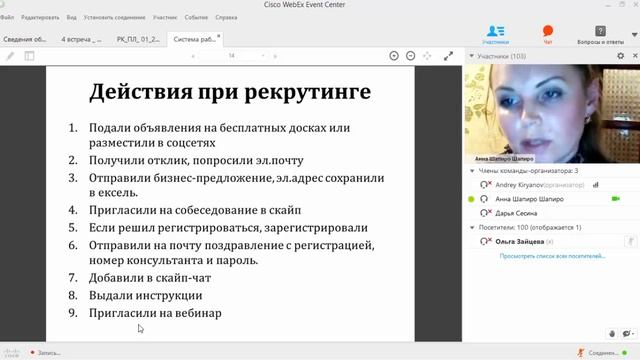The image size is (640, 360).
Task: Click the line Пригласили на собеседование в скайп
Action: pyautogui.click(x=195, y=210)
